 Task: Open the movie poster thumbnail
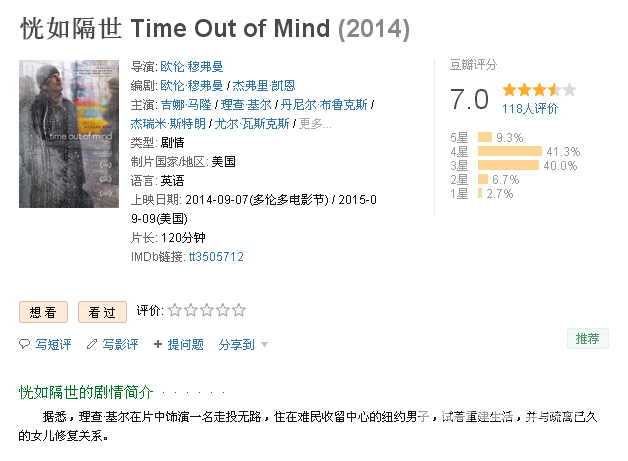(x=69, y=134)
